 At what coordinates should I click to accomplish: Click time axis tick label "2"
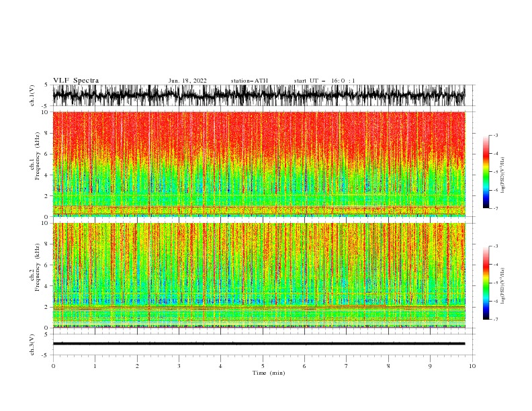(137, 366)
